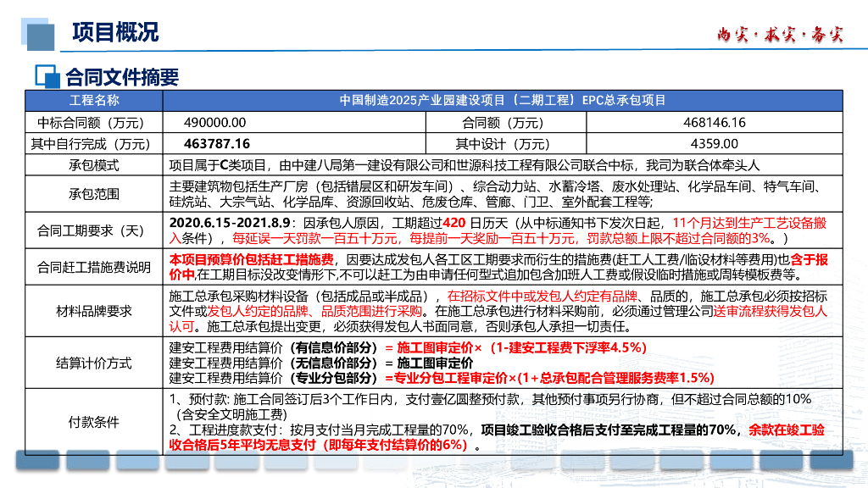
Task: Select the 材料品牌要求 label cell
Action: pos(94,311)
